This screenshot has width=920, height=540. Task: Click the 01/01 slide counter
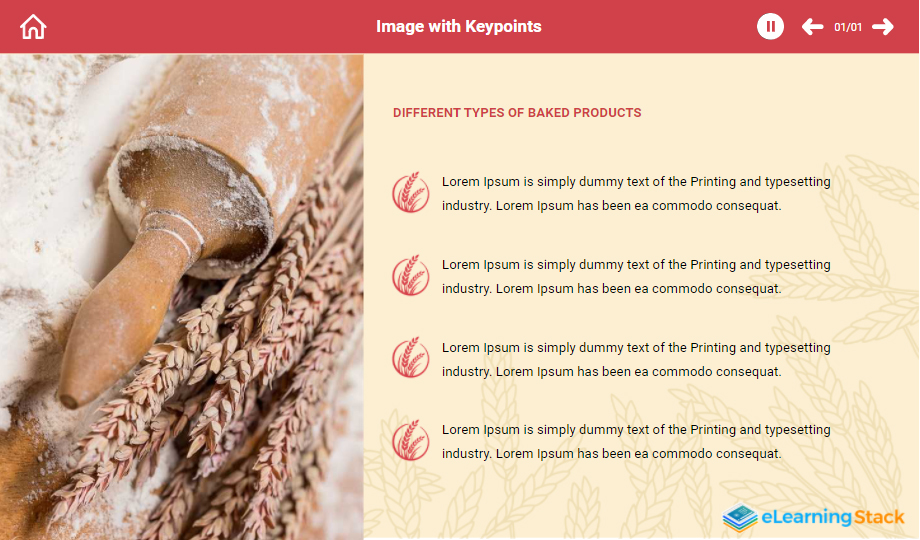click(848, 27)
